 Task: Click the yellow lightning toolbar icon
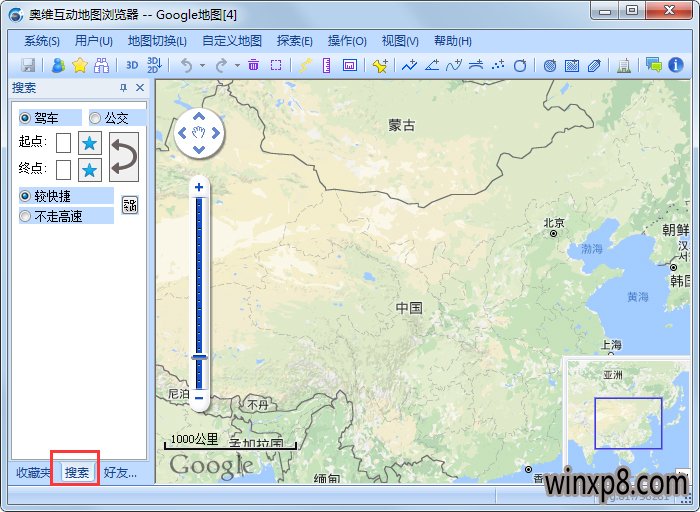305,66
